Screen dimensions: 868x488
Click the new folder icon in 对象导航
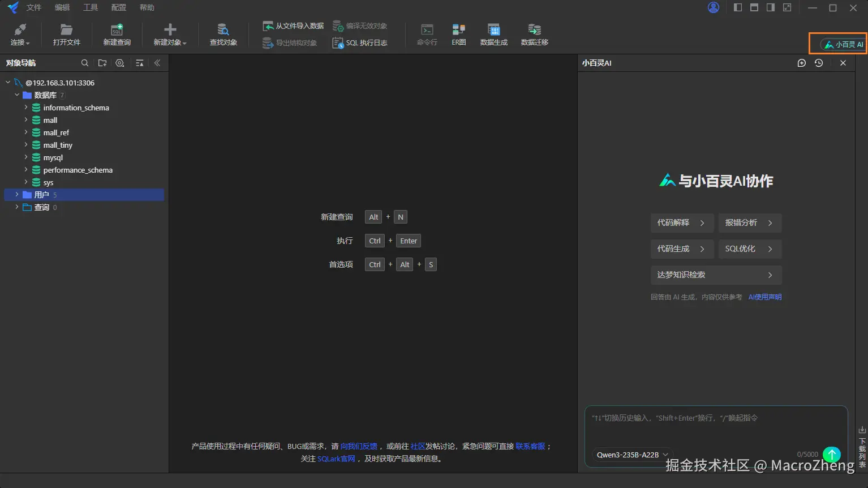point(102,63)
